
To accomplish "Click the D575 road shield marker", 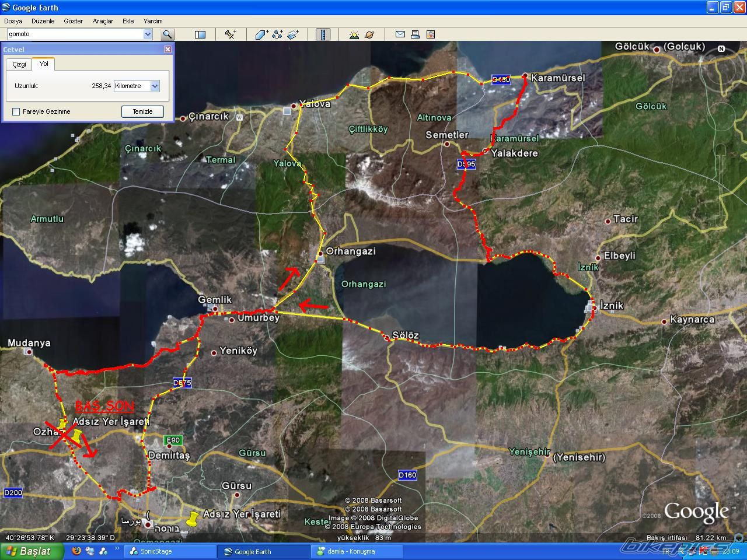I will [182, 383].
